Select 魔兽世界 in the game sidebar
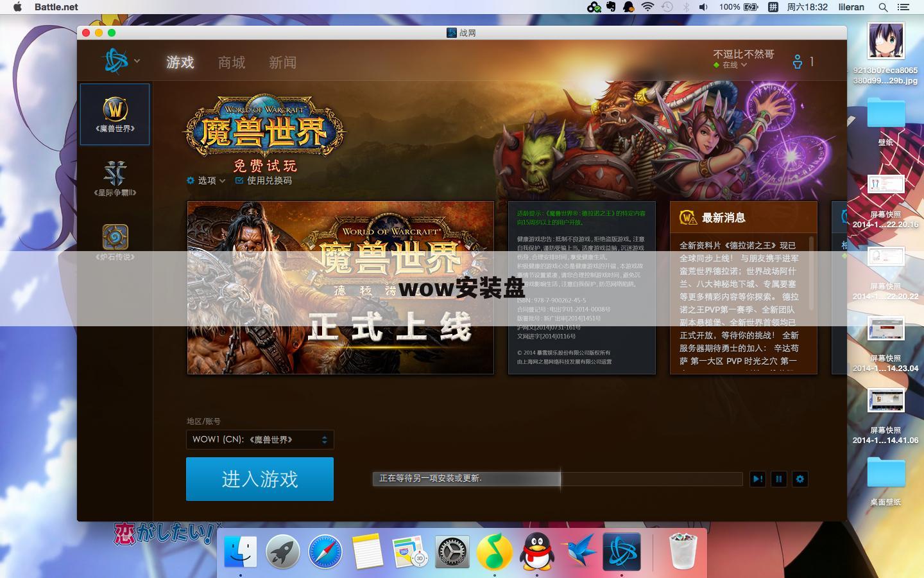The width and height of the screenshot is (924, 578). click(x=115, y=114)
